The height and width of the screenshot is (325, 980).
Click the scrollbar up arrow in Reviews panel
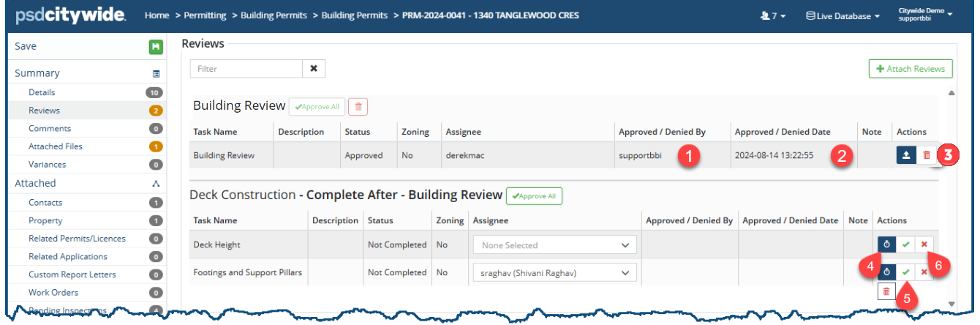coord(951,93)
